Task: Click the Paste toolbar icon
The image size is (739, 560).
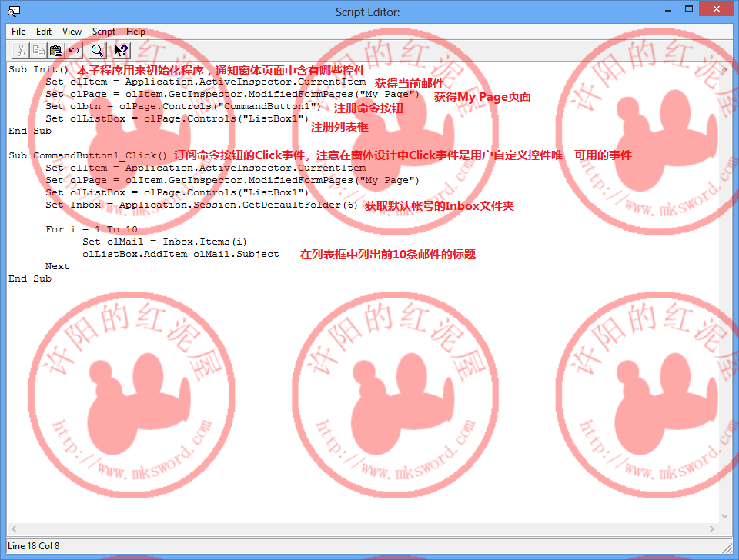Action: [x=56, y=51]
